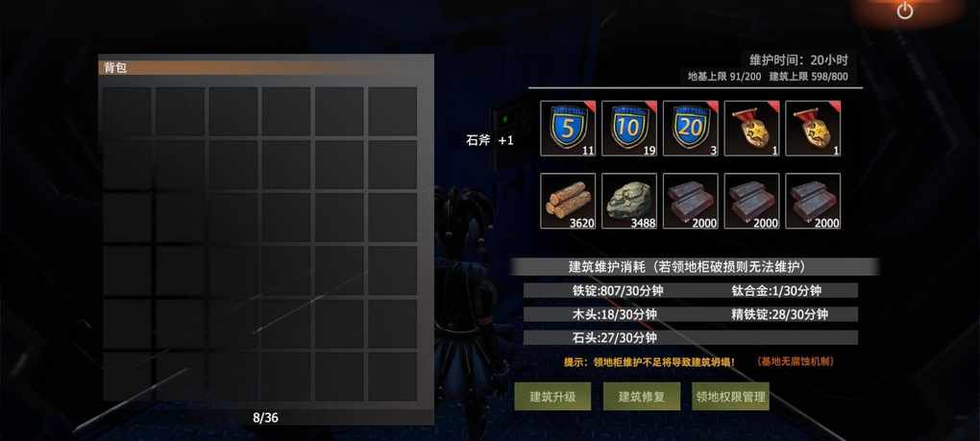Screen dimensions: 980x441
Task: Click the 建筑升级 button
Action: click(552, 397)
